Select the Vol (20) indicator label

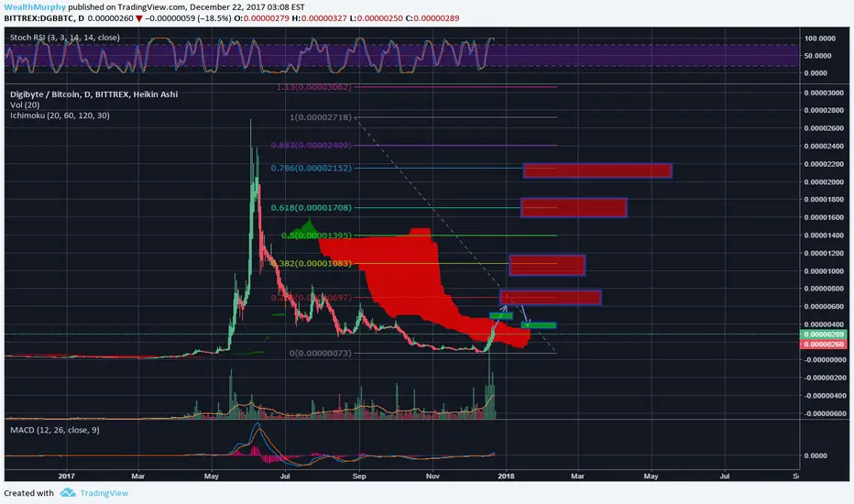pos(25,104)
